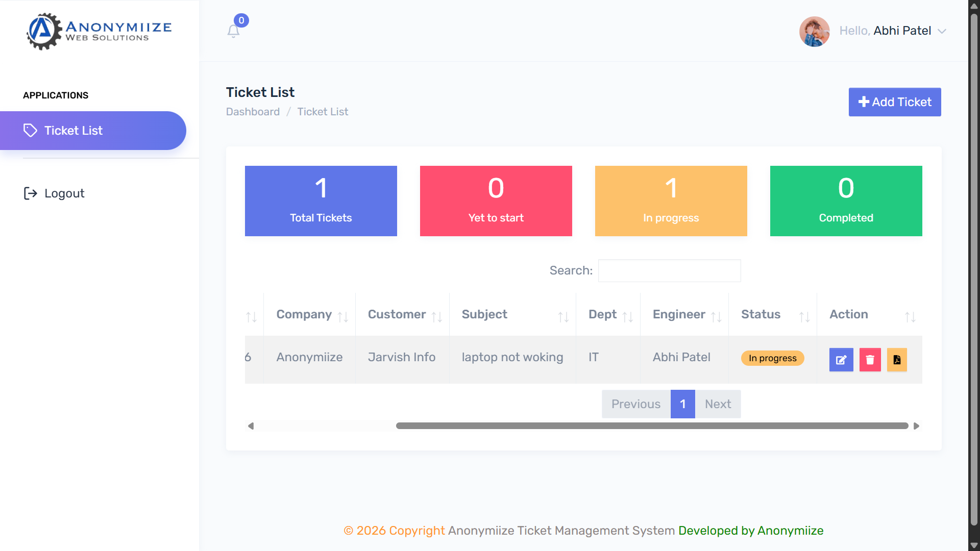Click the laptop not woking subject
The width and height of the screenshot is (980, 551).
coord(512,357)
